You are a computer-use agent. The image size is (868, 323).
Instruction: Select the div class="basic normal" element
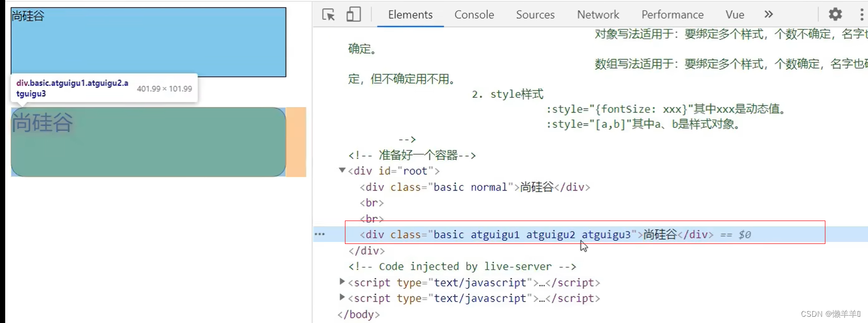point(475,187)
